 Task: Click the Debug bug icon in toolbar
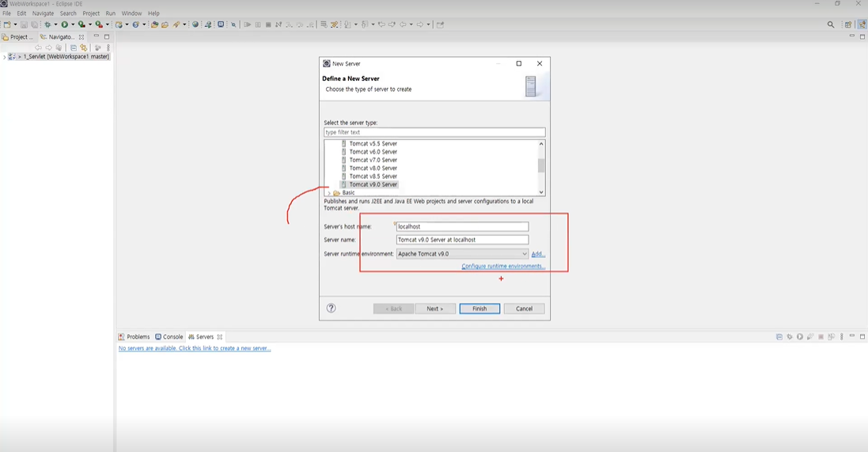click(47, 25)
